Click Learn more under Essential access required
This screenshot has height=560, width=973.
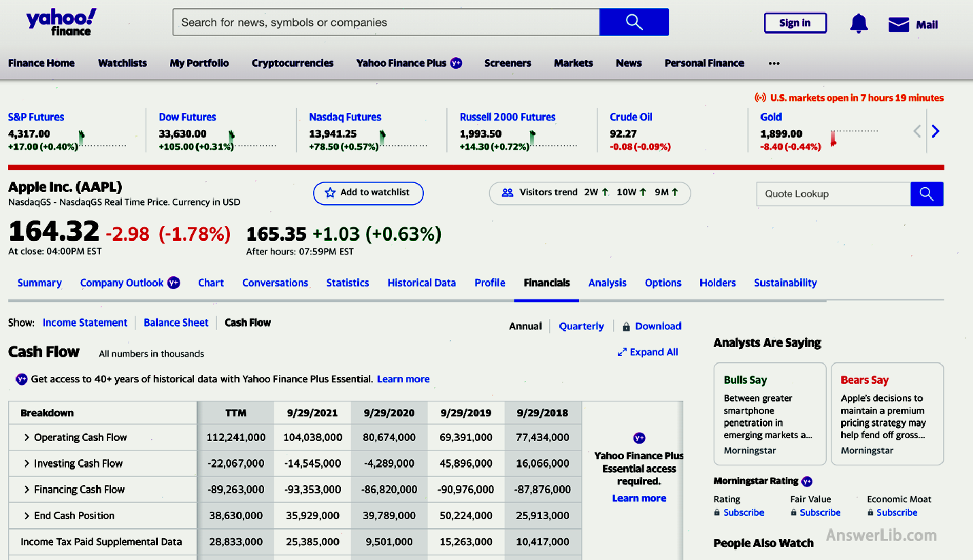(x=639, y=498)
